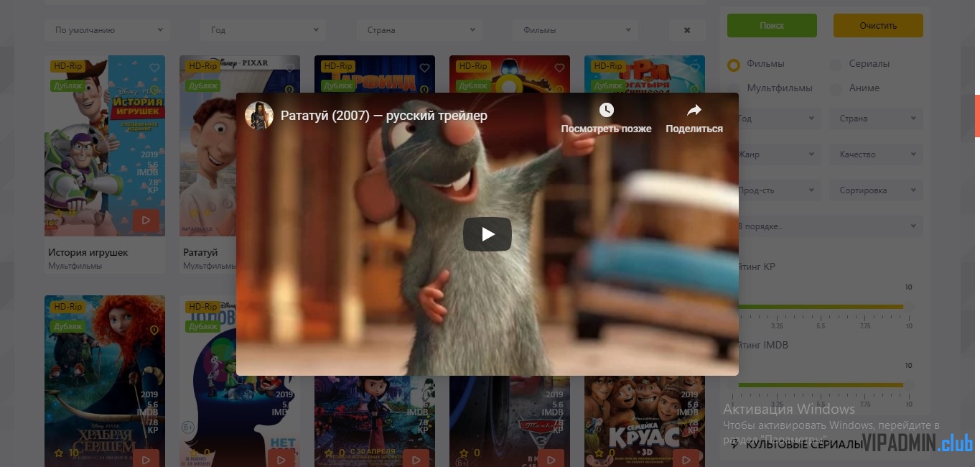Click the Поделиться label

pos(694,129)
